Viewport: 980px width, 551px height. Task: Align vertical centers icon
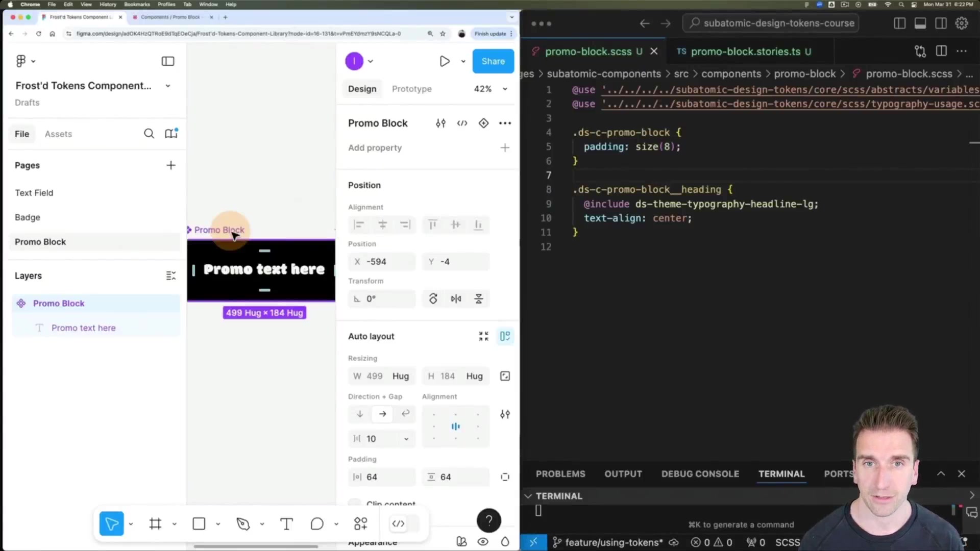pos(455,224)
